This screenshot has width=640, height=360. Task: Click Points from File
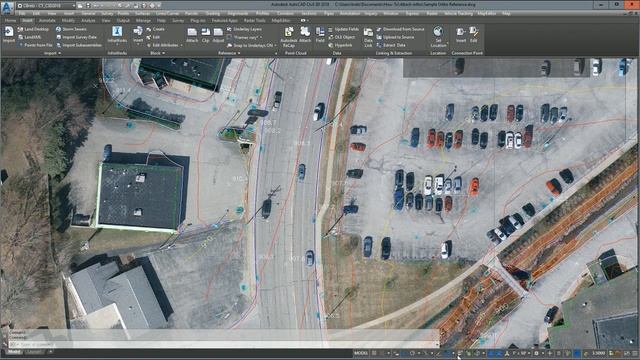(35, 45)
